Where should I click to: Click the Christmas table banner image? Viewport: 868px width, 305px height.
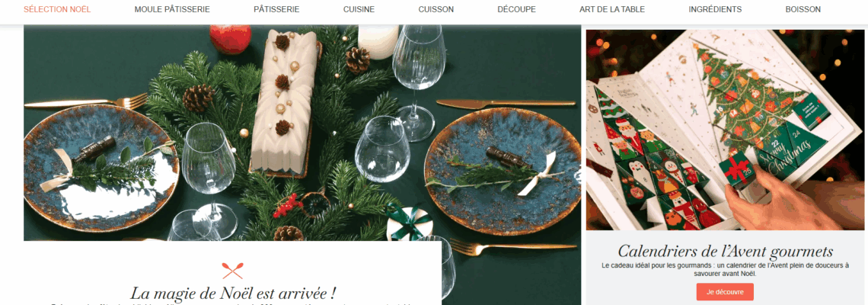302,133
